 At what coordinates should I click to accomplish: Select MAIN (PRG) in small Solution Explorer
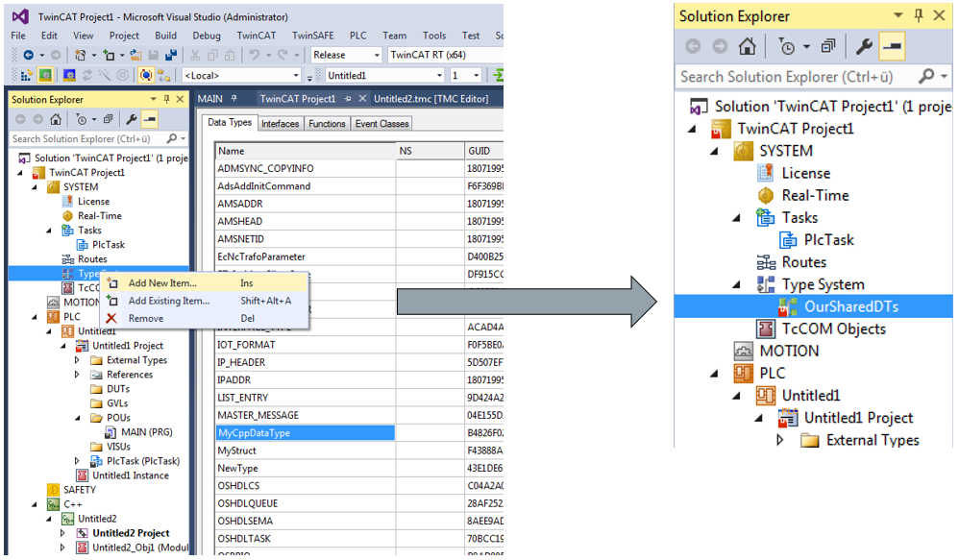point(146,432)
